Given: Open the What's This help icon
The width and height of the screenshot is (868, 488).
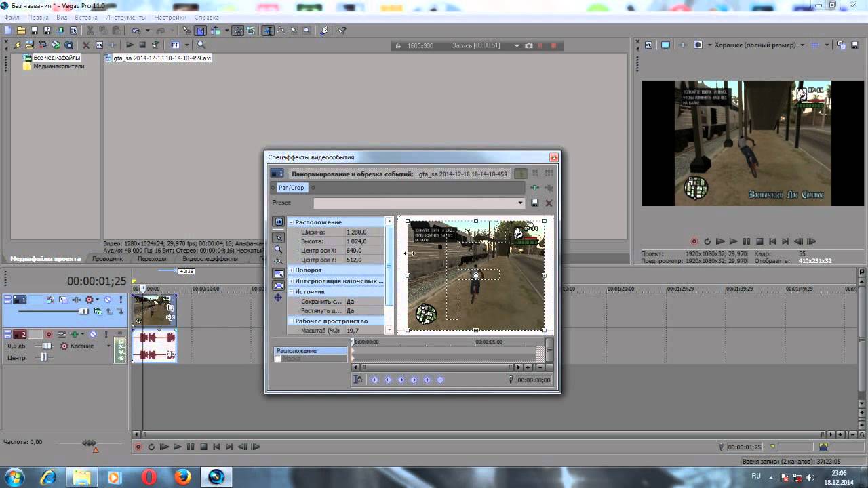Looking at the screenshot, I should (342, 30).
